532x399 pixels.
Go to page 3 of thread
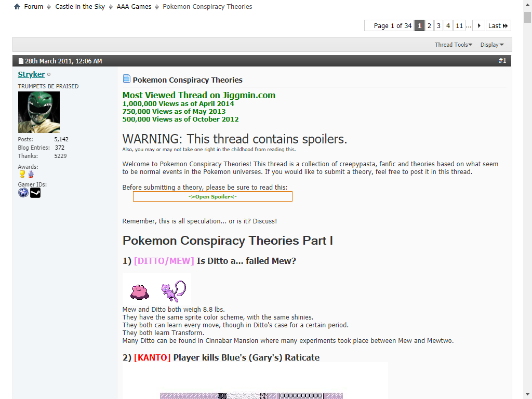tap(438, 26)
